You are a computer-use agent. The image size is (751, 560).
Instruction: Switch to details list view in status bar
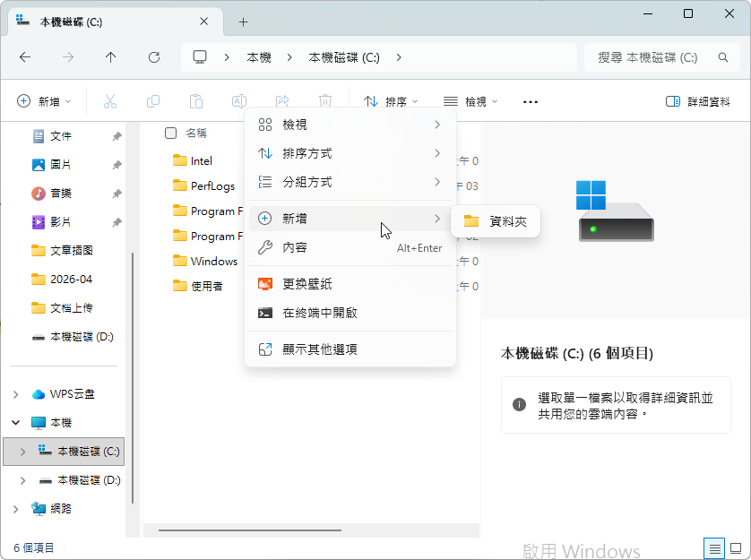[x=714, y=547]
